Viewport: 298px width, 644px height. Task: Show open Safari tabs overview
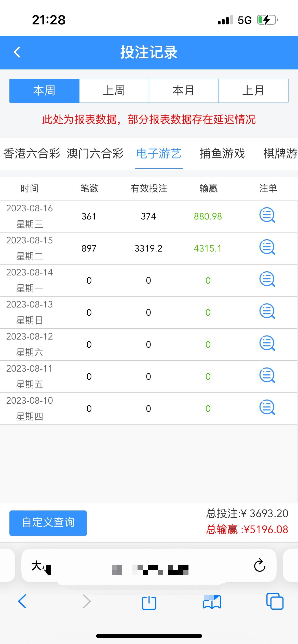click(275, 602)
